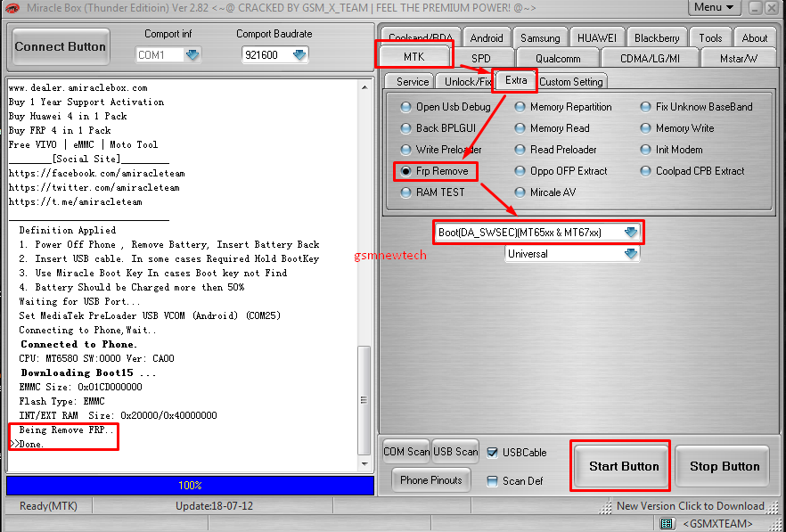Click the Connect Button

click(x=61, y=46)
